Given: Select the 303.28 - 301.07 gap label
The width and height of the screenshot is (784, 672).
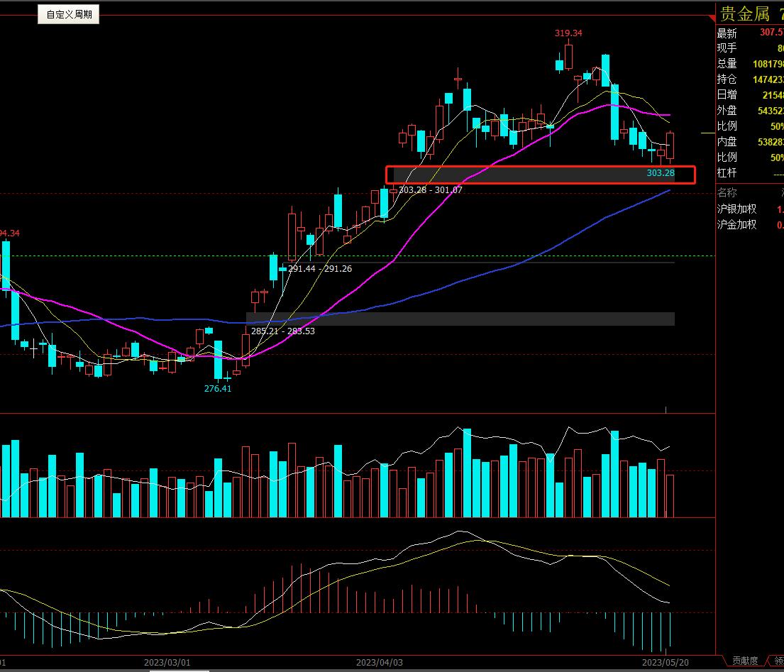Looking at the screenshot, I should coord(431,190).
